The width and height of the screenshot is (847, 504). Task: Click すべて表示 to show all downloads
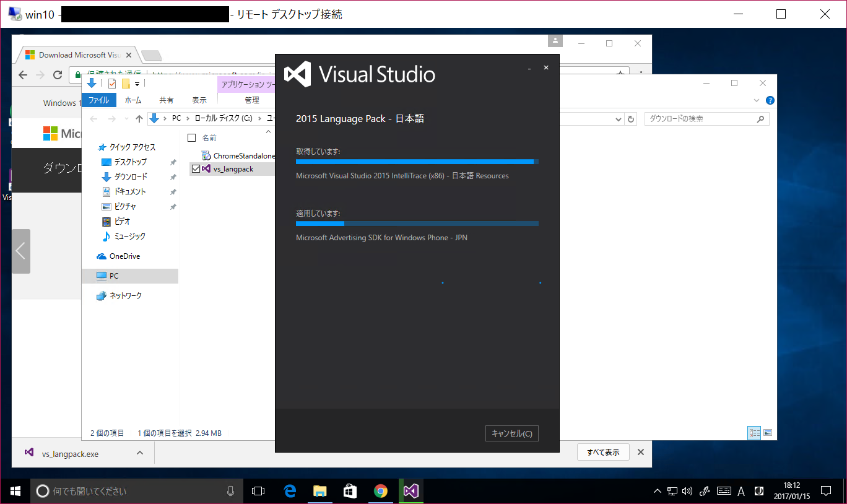tap(602, 452)
